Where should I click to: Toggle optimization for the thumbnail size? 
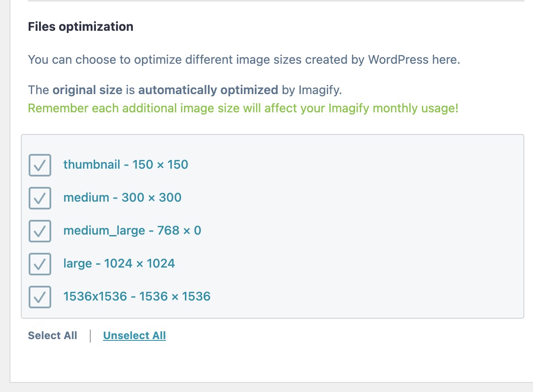[39, 165]
